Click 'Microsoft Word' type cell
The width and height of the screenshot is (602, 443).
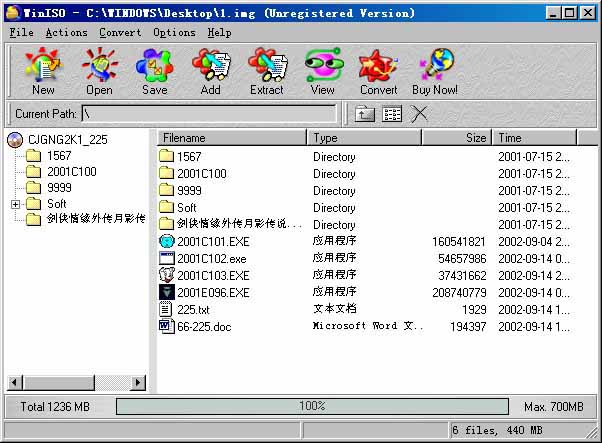pos(367,326)
